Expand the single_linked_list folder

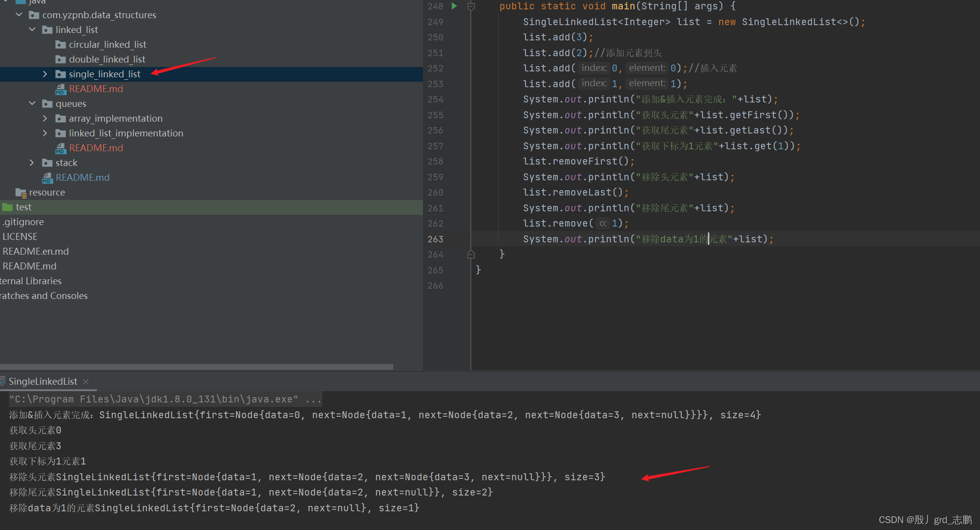pyautogui.click(x=45, y=74)
